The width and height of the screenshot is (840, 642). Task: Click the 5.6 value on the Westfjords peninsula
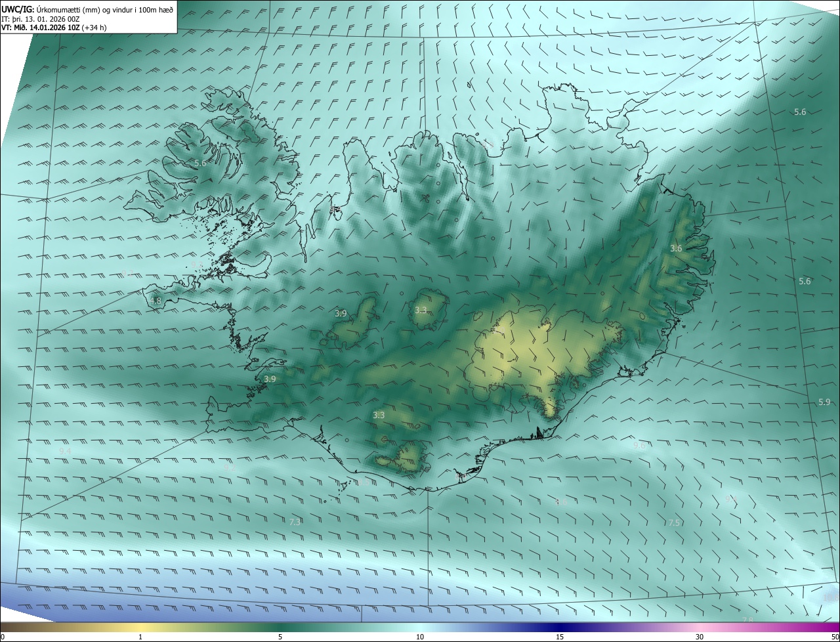point(200,163)
